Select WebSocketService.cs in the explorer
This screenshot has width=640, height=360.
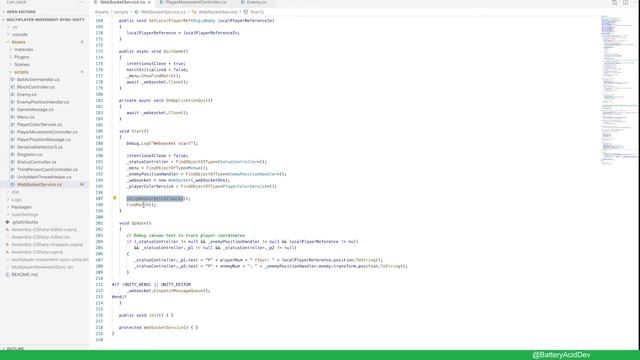coord(39,184)
